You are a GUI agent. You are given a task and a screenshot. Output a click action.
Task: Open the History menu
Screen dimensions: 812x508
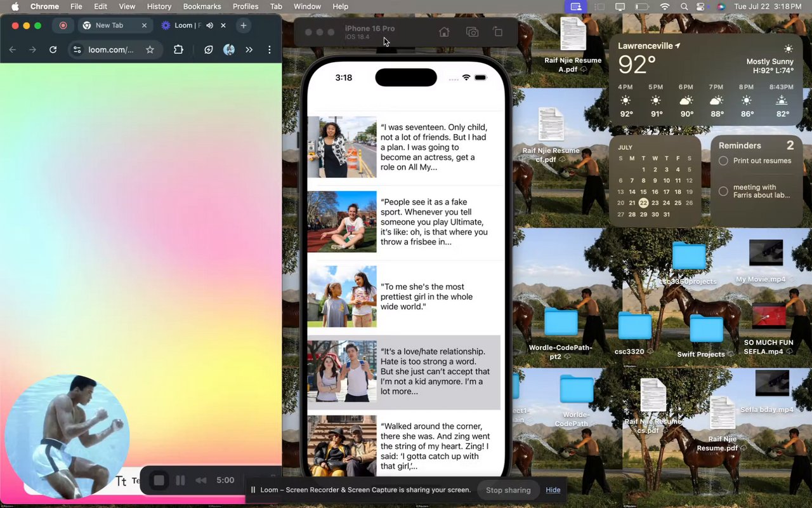pos(159,6)
